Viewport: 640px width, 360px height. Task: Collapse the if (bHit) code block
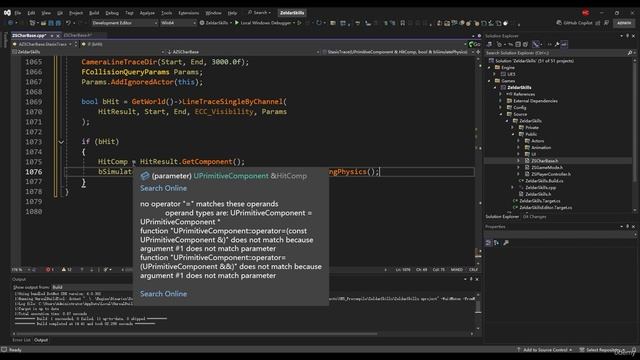point(61,142)
